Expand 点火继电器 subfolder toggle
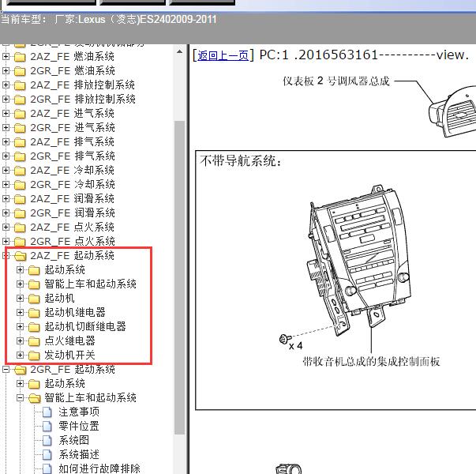This screenshot has width=476, height=474. [20, 341]
